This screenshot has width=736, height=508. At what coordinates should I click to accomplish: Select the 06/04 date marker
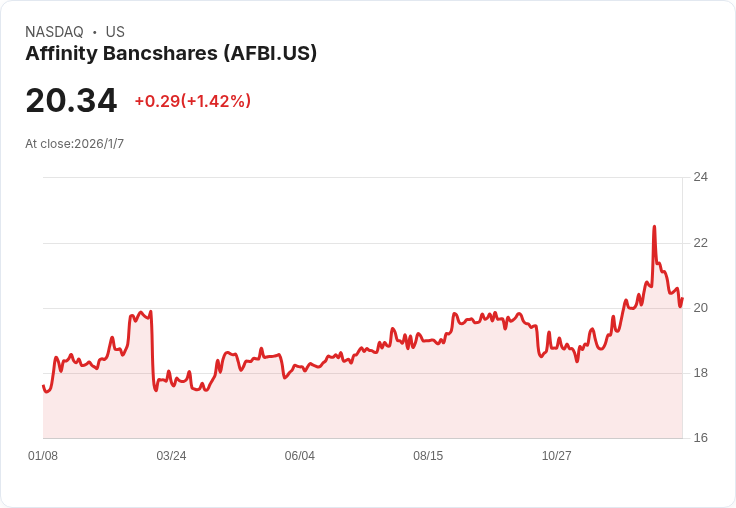[299, 456]
